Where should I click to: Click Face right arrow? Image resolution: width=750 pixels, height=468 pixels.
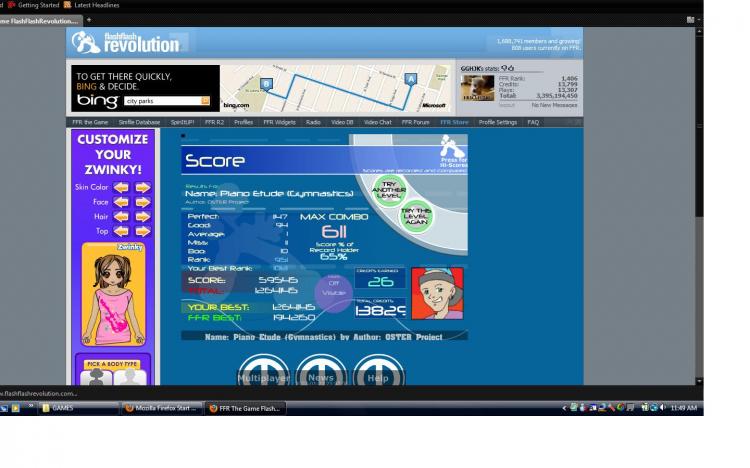pyautogui.click(x=143, y=202)
